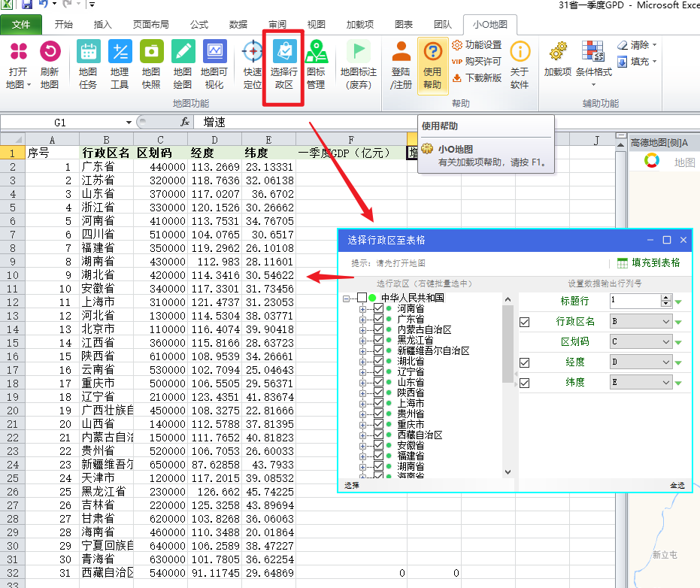Click 选择 at dialog bottom left
The image size is (700, 588).
[351, 485]
